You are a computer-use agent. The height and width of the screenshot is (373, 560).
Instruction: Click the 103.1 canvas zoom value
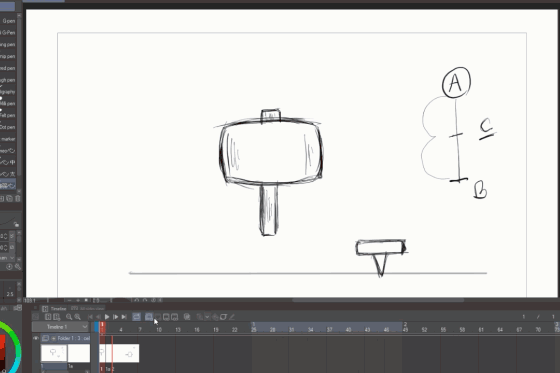click(x=30, y=300)
